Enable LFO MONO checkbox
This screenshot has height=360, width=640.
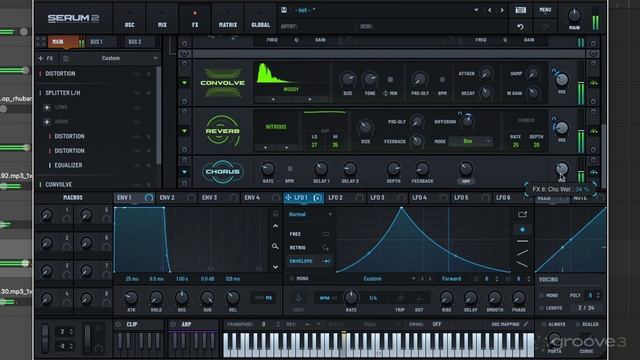[292, 278]
